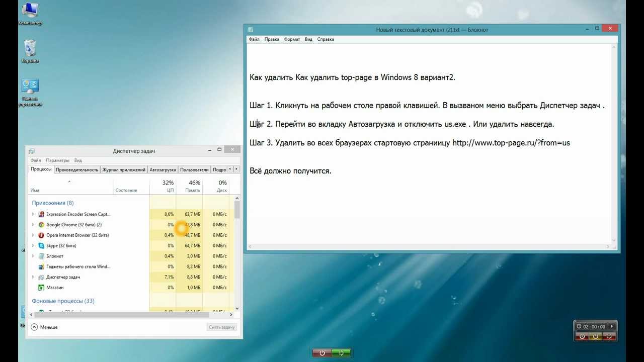Screen dimensions: 644x362
Task: Click the 02:00:00 timer display
Action: 594,326
